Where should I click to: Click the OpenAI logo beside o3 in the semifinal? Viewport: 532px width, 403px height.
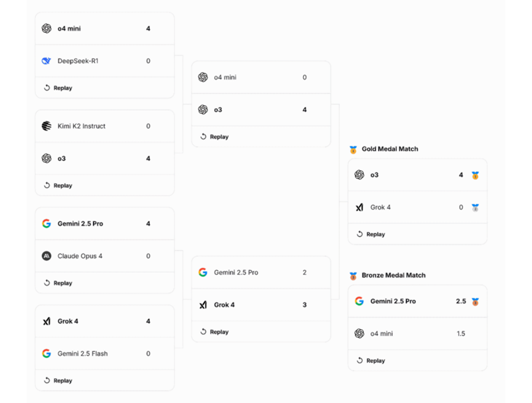203,110
